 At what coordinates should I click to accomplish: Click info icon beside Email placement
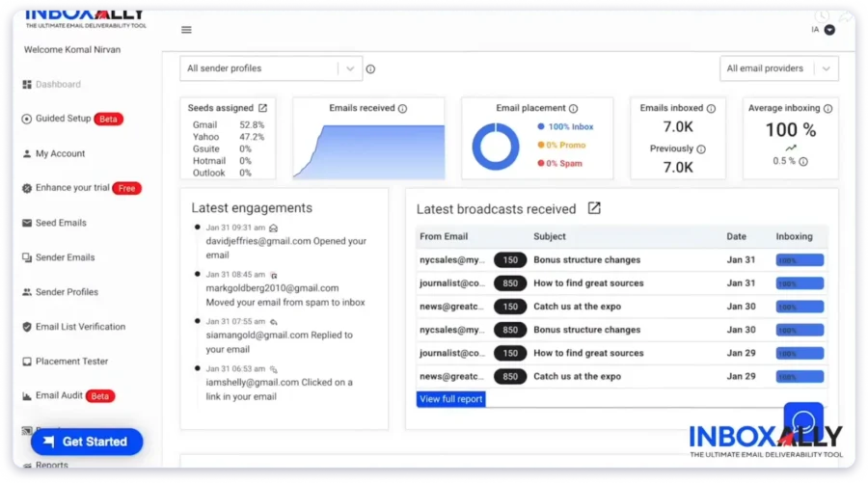tap(573, 109)
